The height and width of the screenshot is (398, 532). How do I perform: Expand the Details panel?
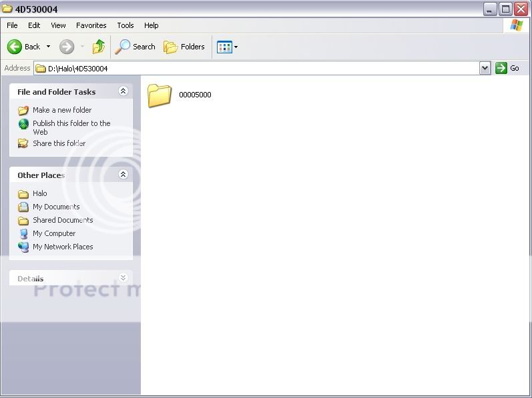[x=123, y=278]
